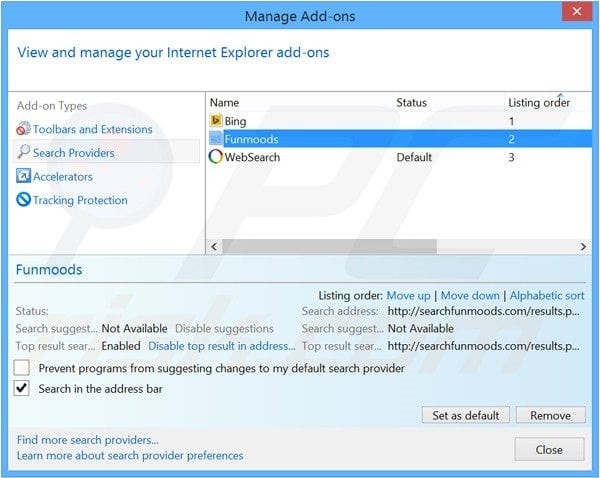This screenshot has width=600, height=478.
Task: Click Move down link
Action: 470,295
